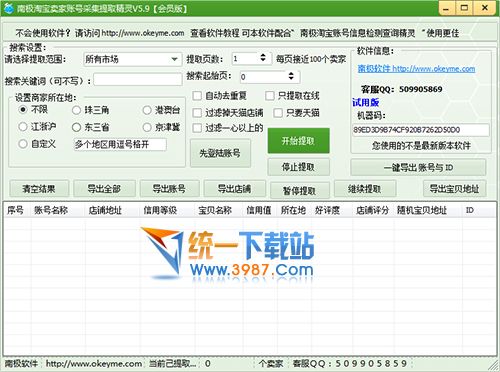Tick the 只要天猫 checkbox
Viewport: 500px width, 372px height.
[278, 113]
